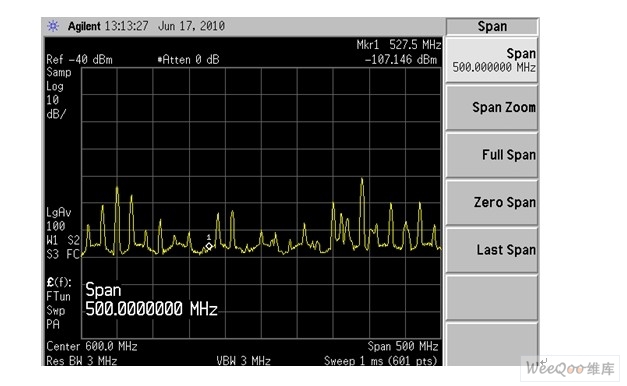Click the Span 500.0000000 MHz entry field
Image resolution: width=627 pixels, height=386 pixels.
click(151, 300)
